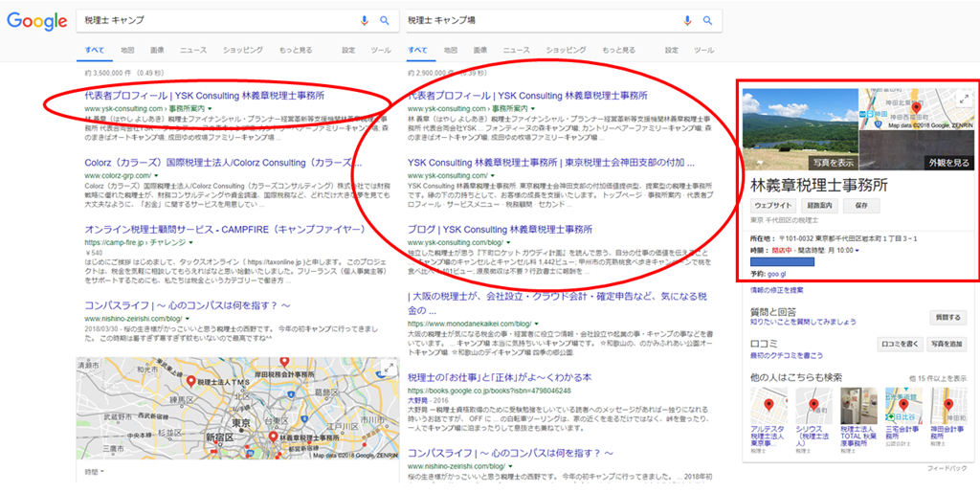
Task: Click the 口コミを書く button
Action: 900,345
